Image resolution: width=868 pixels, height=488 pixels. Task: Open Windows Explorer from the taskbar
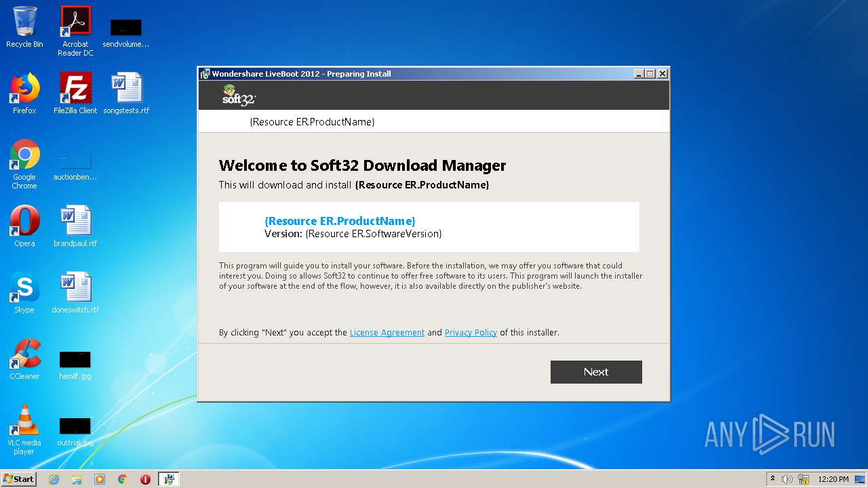(77, 479)
